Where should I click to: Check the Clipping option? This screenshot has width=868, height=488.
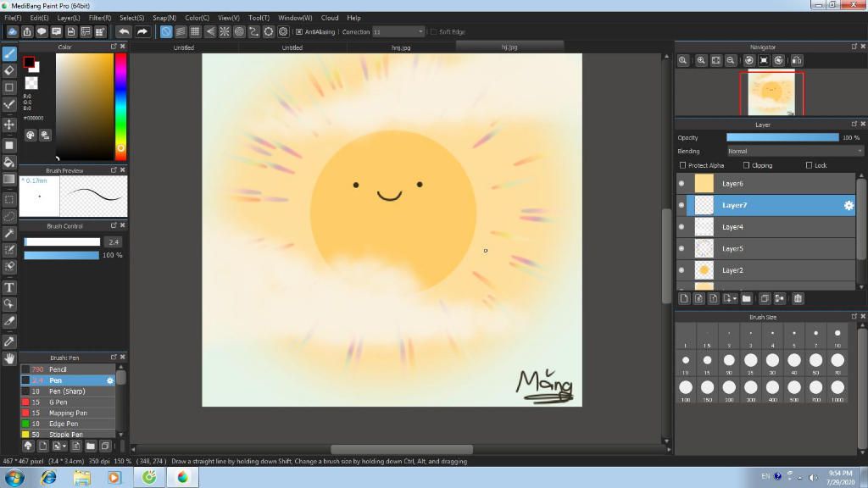pos(746,165)
